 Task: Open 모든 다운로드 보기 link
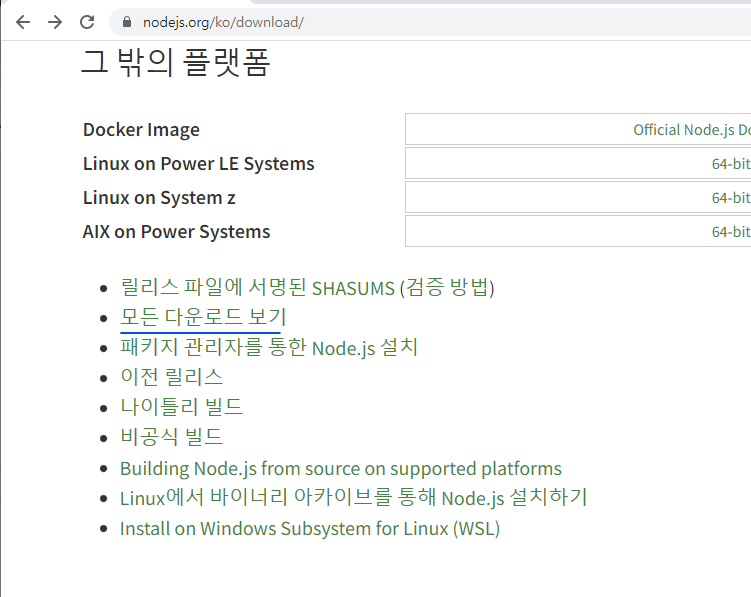203,317
